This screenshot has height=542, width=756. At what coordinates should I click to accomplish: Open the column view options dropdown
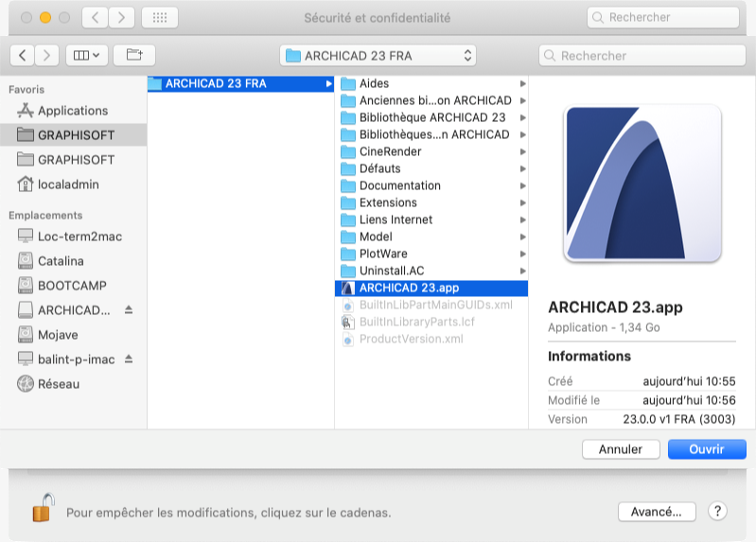point(87,56)
